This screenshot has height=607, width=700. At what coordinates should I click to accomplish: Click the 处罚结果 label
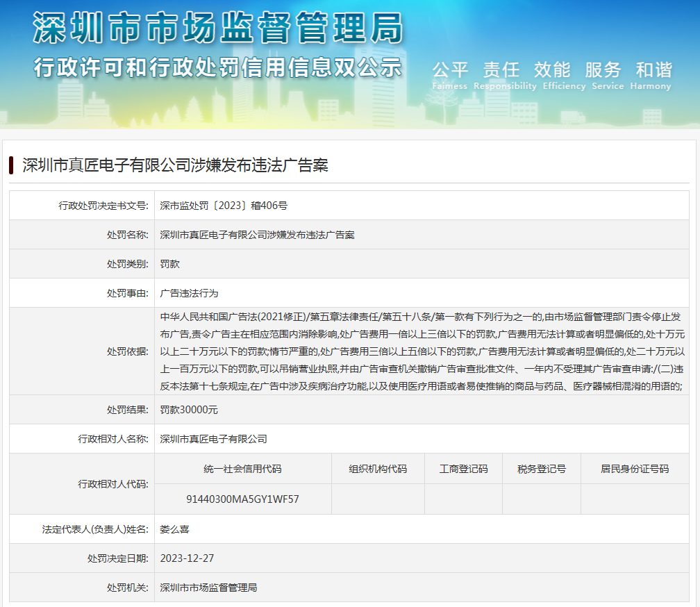click(x=128, y=410)
